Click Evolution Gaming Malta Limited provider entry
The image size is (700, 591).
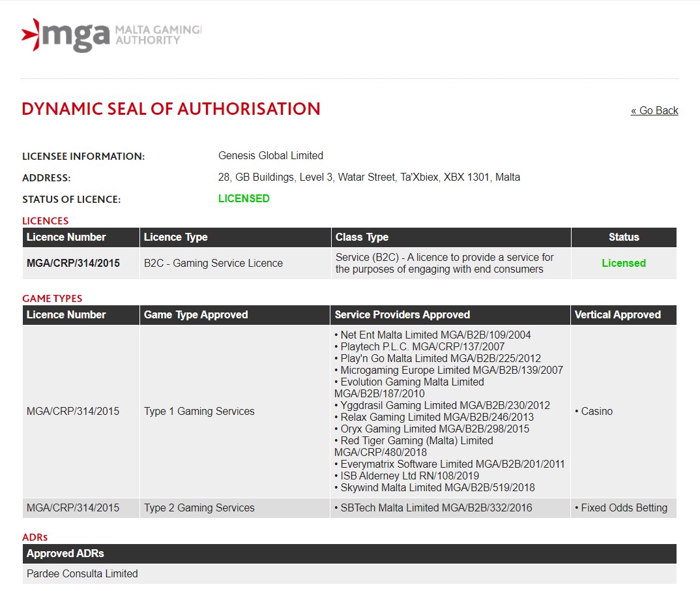(x=409, y=387)
